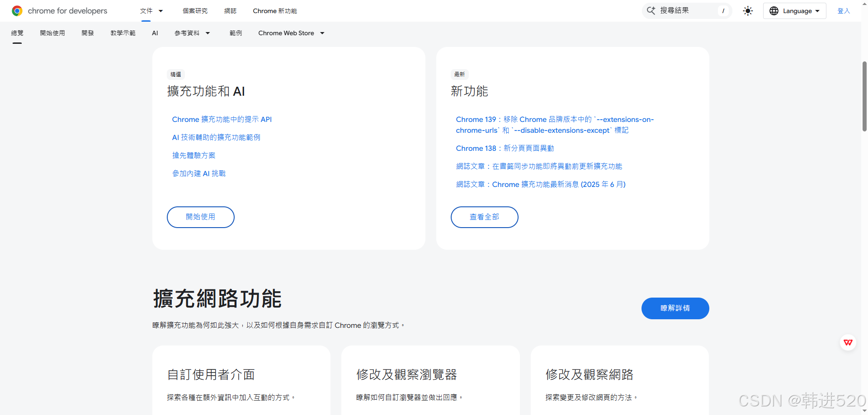Click into the 搜尋結果 search field
868x415 pixels.
coord(687,11)
